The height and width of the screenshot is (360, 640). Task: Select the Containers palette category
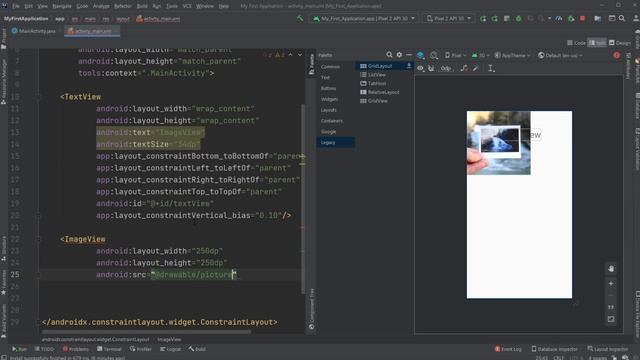coord(336,121)
